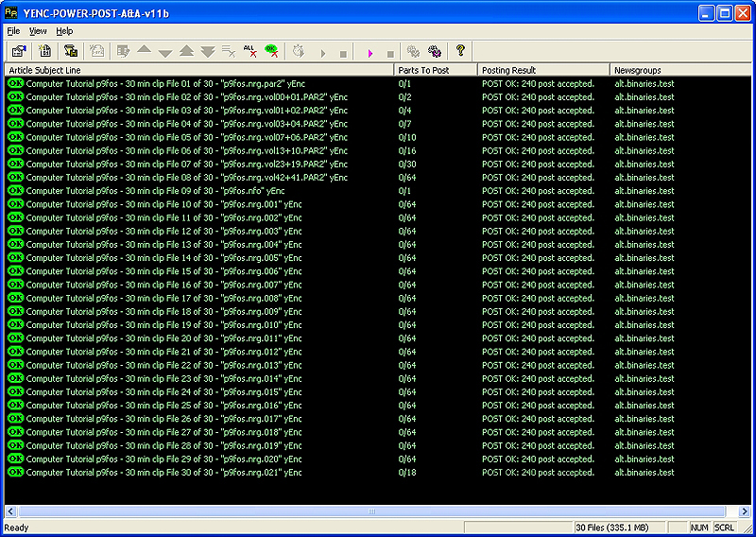This screenshot has height=537, width=756.
Task: Click the ALL with red X remove icon
Action: (x=249, y=51)
